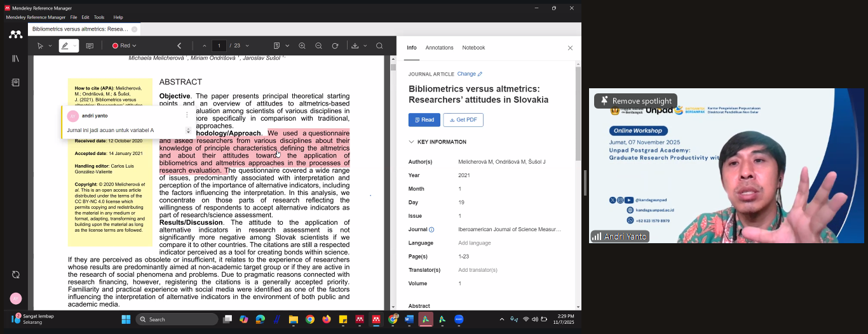
Task: Click Remove spotlight on the video
Action: click(x=636, y=101)
